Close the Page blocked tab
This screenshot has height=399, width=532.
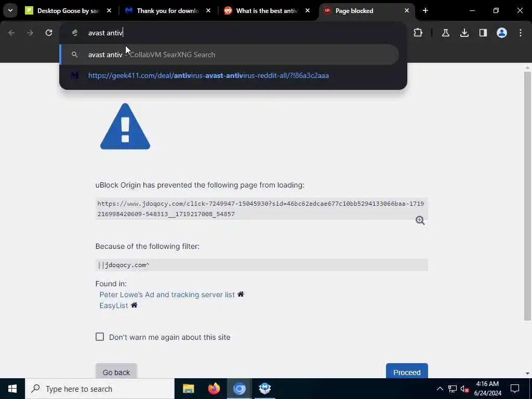[406, 11]
